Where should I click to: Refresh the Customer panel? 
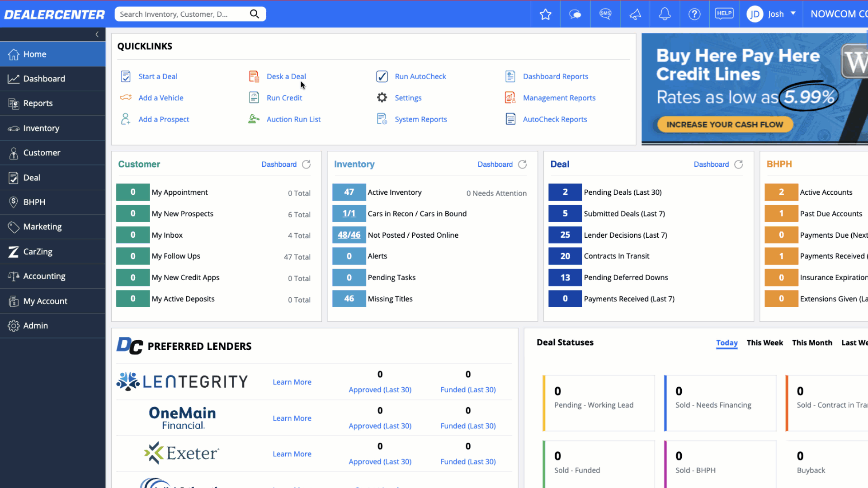click(x=307, y=164)
